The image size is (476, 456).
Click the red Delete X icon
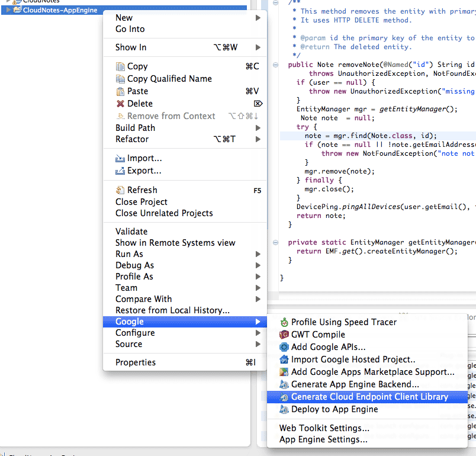click(x=121, y=104)
